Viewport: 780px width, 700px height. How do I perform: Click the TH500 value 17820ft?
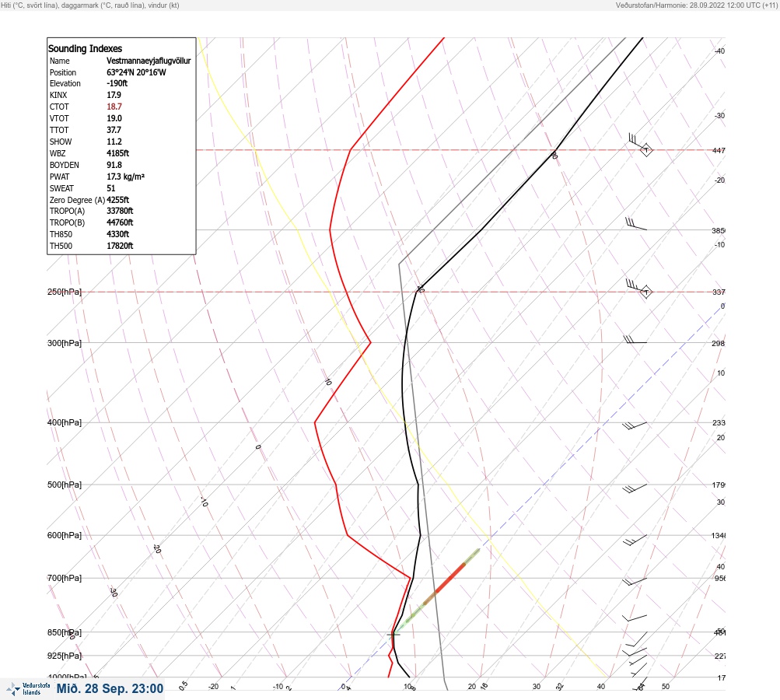point(120,246)
